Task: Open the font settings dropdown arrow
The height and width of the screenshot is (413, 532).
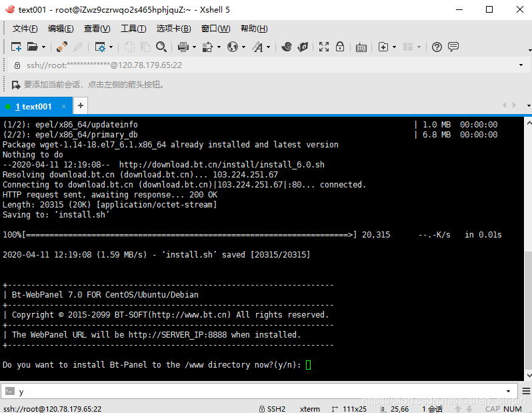Action: tap(269, 47)
